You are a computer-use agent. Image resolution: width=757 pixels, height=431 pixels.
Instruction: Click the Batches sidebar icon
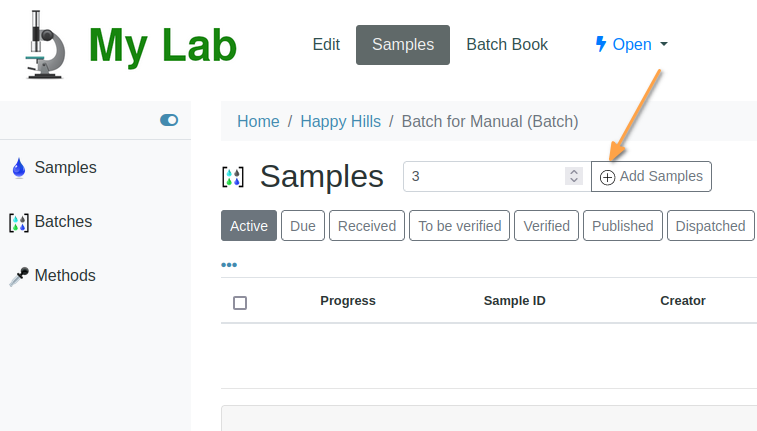18,222
